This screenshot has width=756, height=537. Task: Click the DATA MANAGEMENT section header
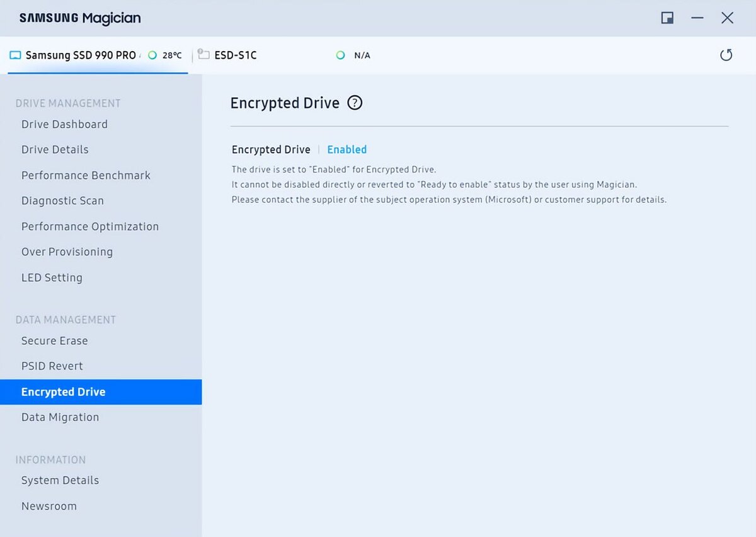click(66, 320)
